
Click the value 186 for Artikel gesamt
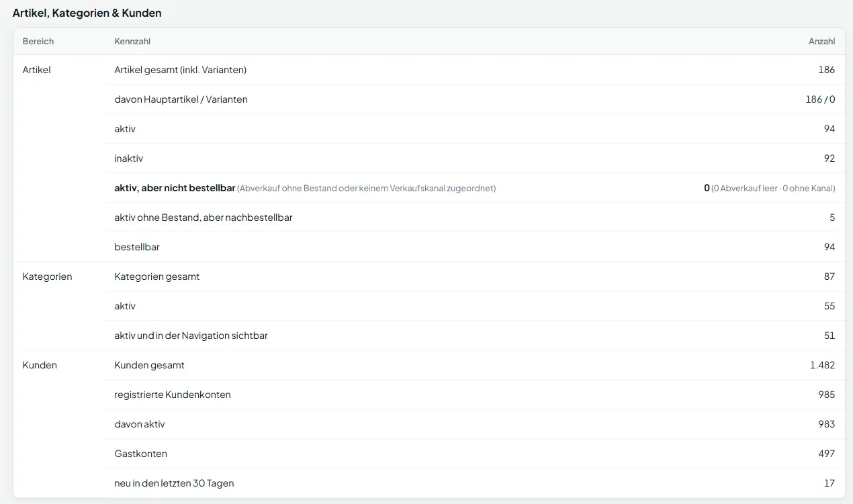tap(827, 70)
